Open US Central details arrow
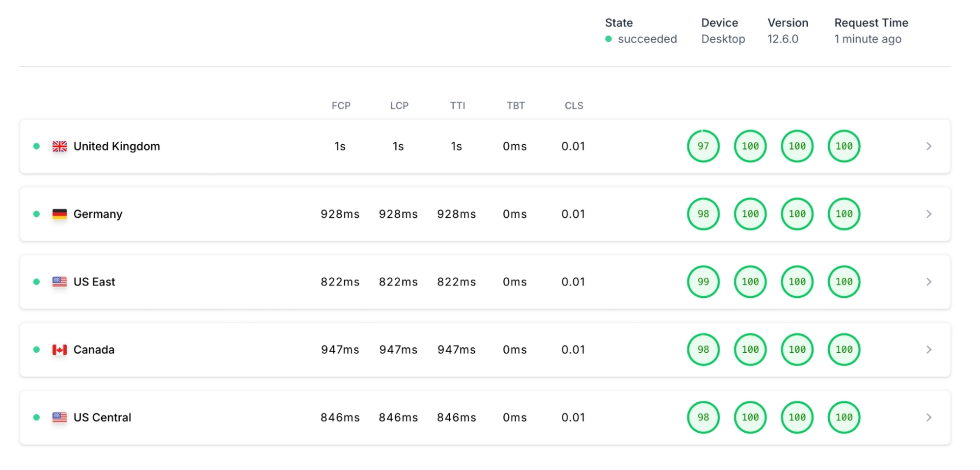Screen dimensions: 980x470 pyautogui.click(x=928, y=418)
